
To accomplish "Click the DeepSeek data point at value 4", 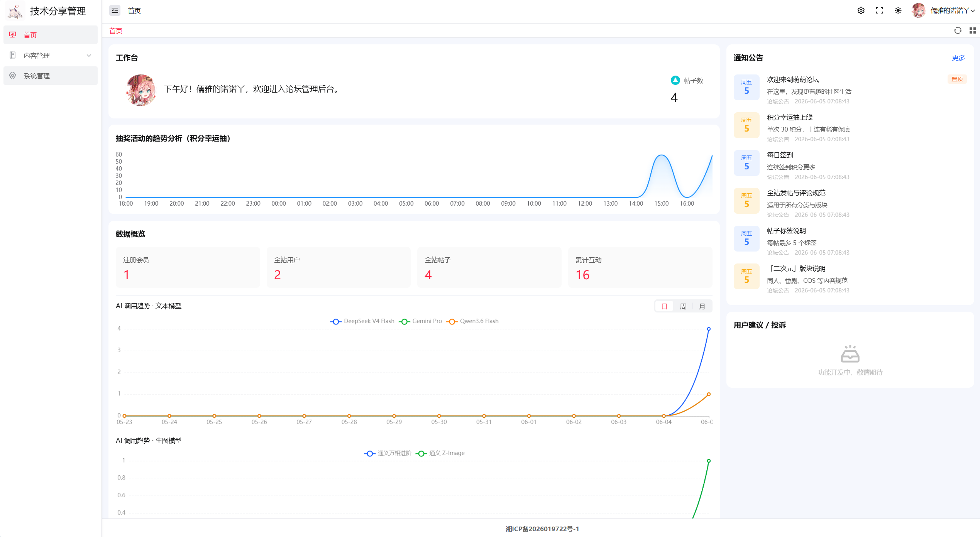I will (709, 329).
